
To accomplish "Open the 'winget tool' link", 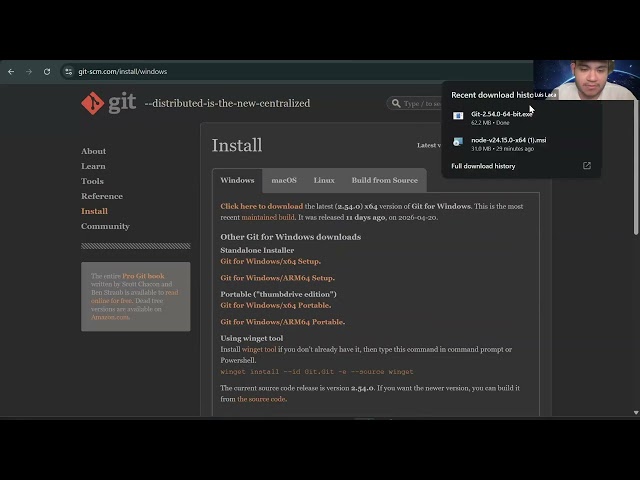I will tap(259, 349).
